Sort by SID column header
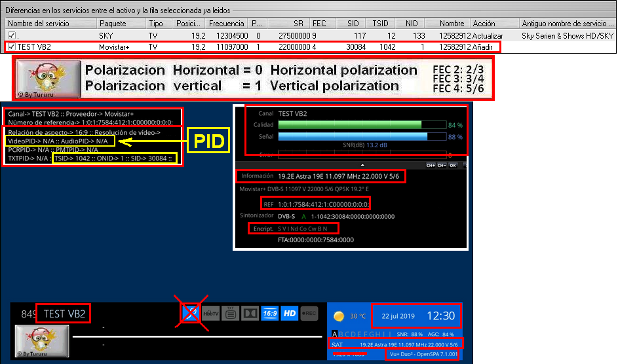Viewport: 618px width, 364px height. (x=351, y=24)
